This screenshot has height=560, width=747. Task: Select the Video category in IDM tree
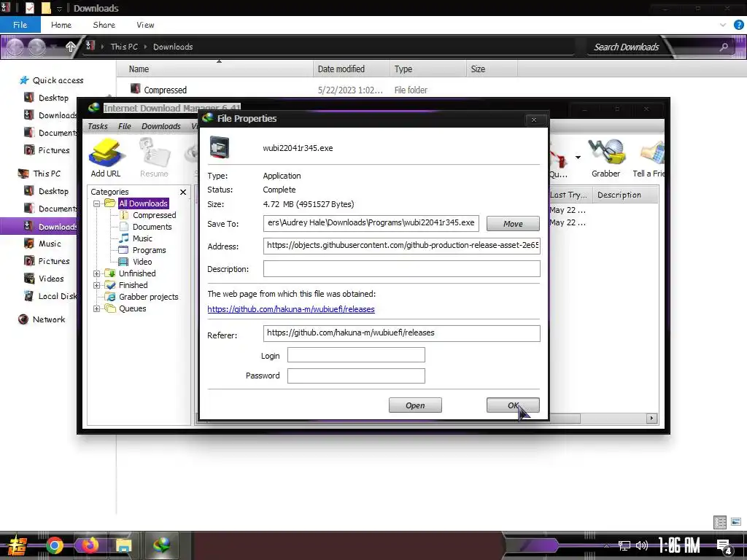[142, 262]
